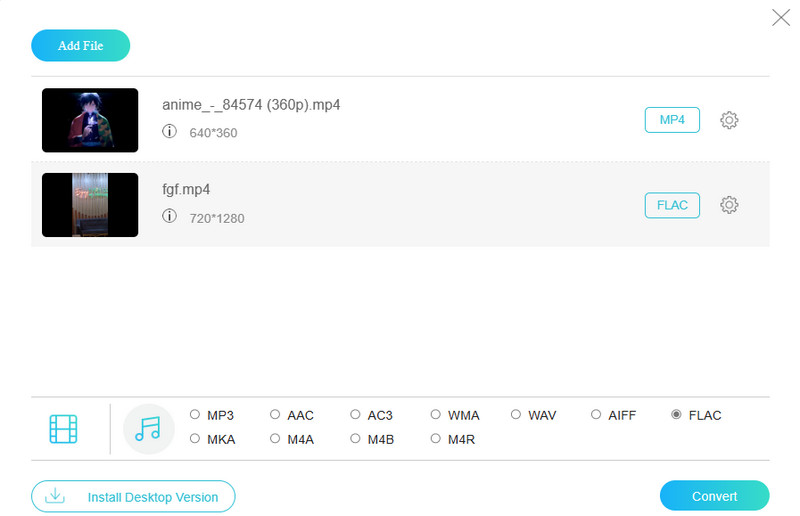This screenshot has height=516, width=800.
Task: Choose the M4R ringtone format
Action: (x=436, y=439)
